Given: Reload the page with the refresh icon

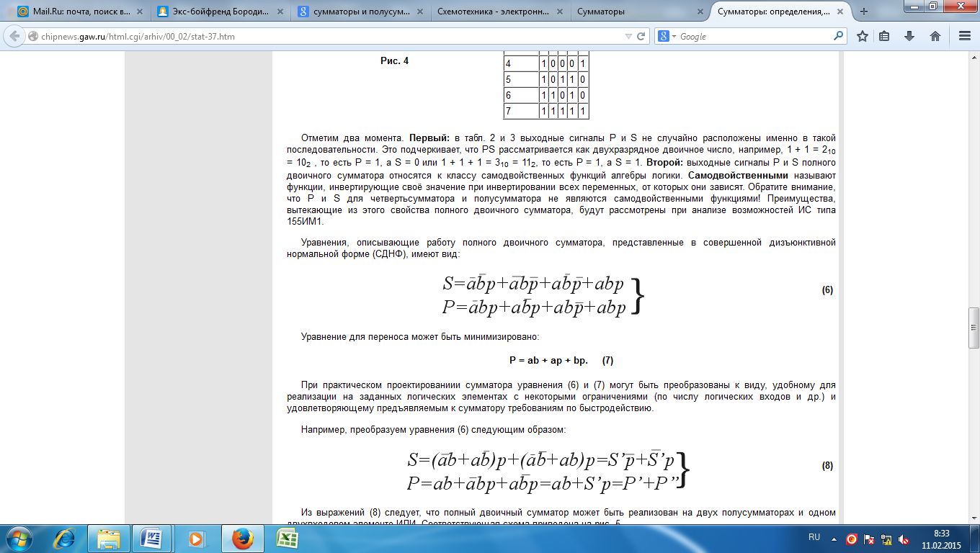Looking at the screenshot, I should 641,37.
